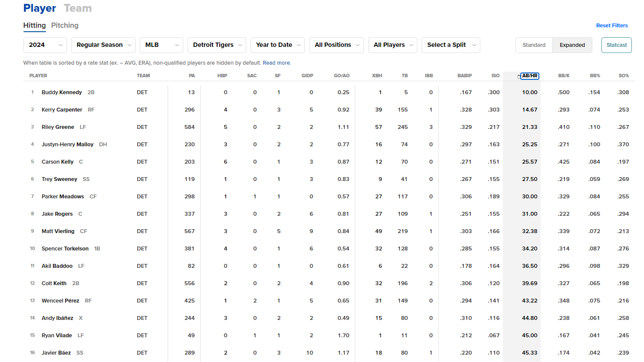Expand the Regular Season dropdown
This screenshot has height=362, width=644.
coord(103,45)
